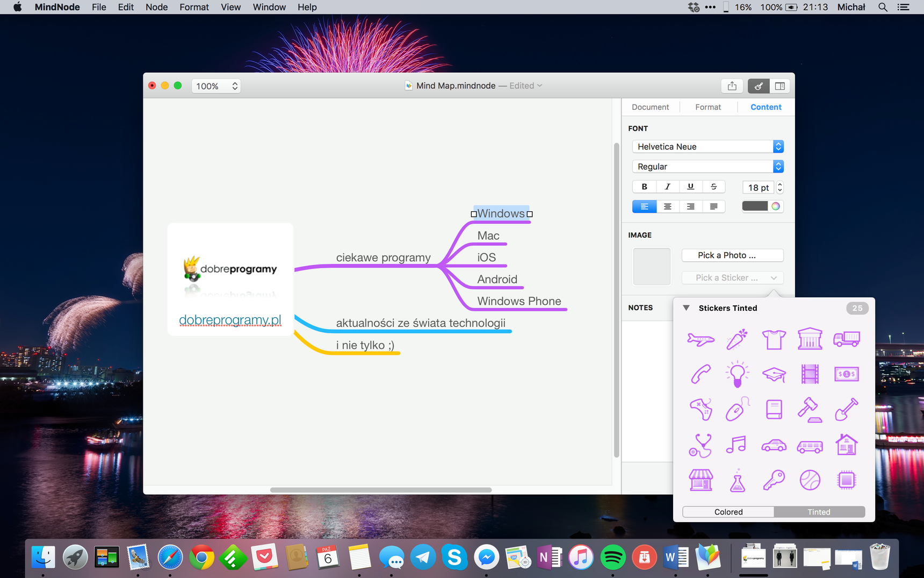Toggle underline text formatting
The width and height of the screenshot is (924, 578).
690,187
